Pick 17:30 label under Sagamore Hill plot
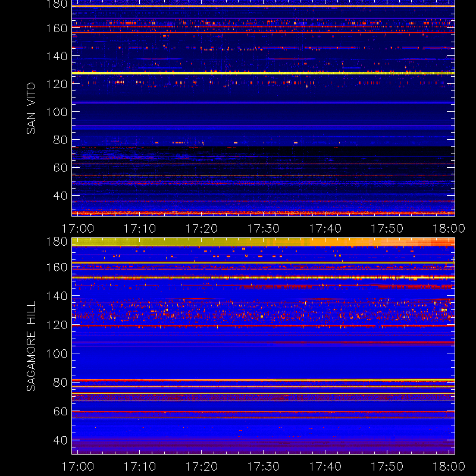Image resolution: width=476 pixels, height=476 pixels. 263,466
